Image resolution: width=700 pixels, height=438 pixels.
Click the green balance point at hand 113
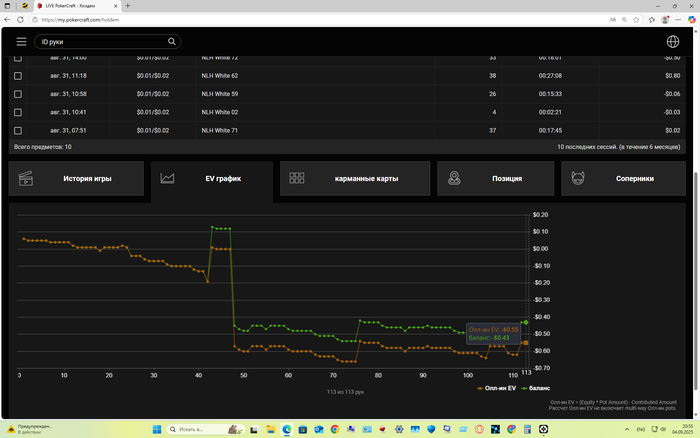526,322
